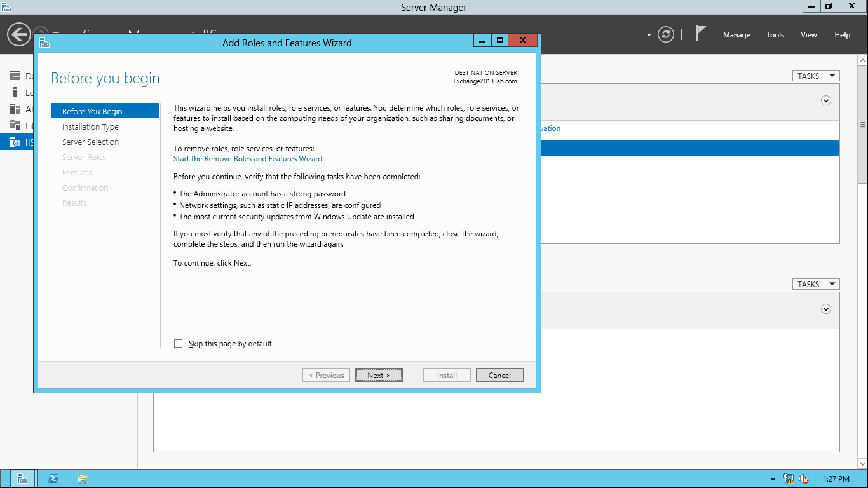Screen dimensions: 868x488
Task: Select the Dashboard icon in the sidebar
Action: pyautogui.click(x=15, y=76)
